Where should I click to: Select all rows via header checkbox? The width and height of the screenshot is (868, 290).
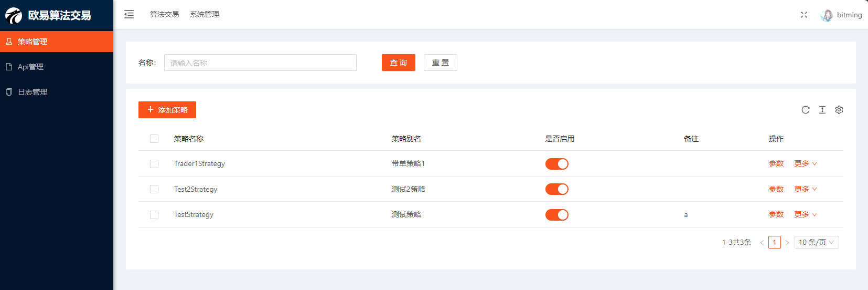coord(154,139)
